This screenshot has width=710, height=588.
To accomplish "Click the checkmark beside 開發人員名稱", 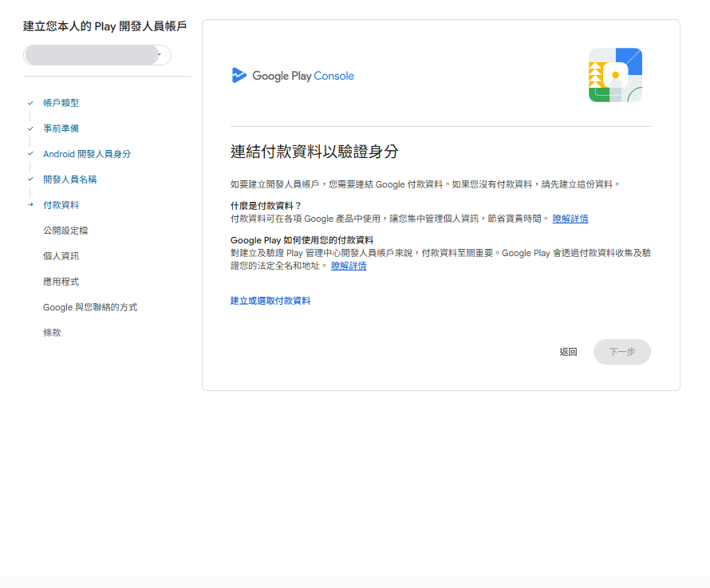I will tap(30, 179).
